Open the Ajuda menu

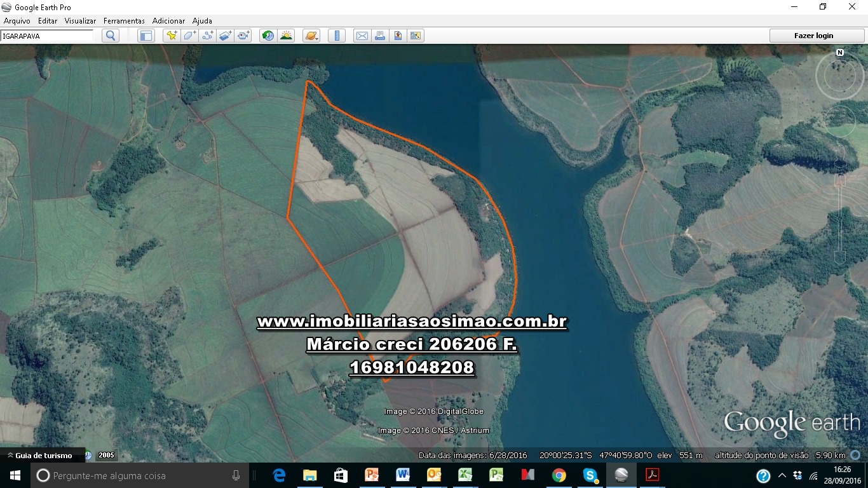202,21
